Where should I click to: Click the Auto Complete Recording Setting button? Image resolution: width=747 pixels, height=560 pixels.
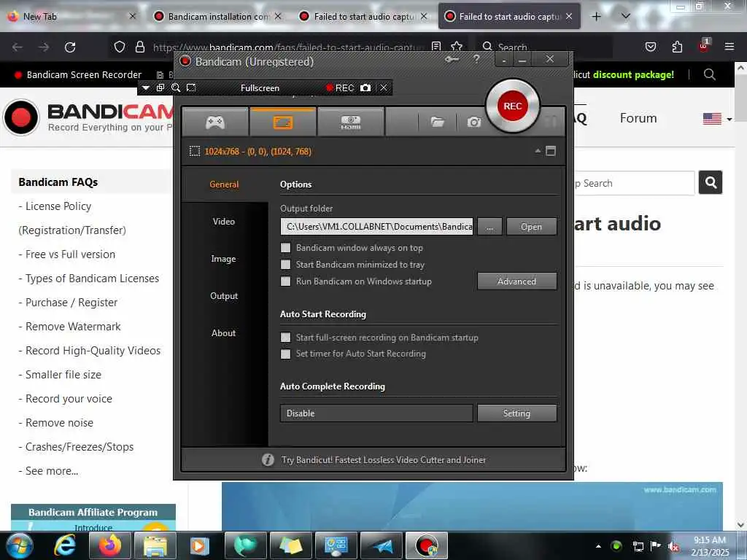[517, 413]
